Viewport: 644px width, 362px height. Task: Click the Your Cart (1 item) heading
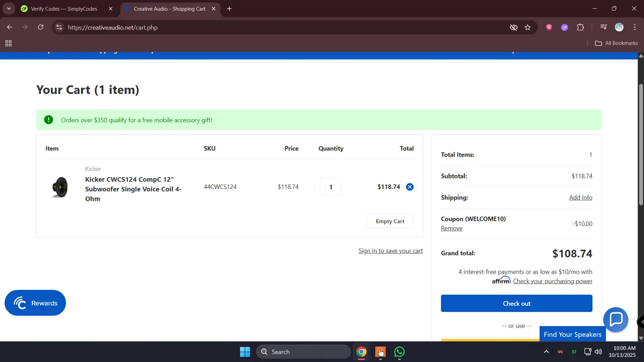click(x=88, y=90)
